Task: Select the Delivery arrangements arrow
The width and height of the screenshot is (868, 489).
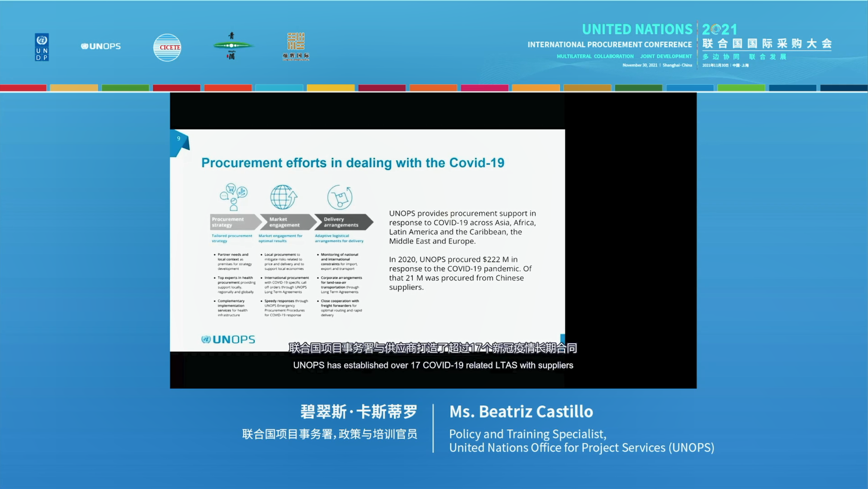Action: coord(344,222)
